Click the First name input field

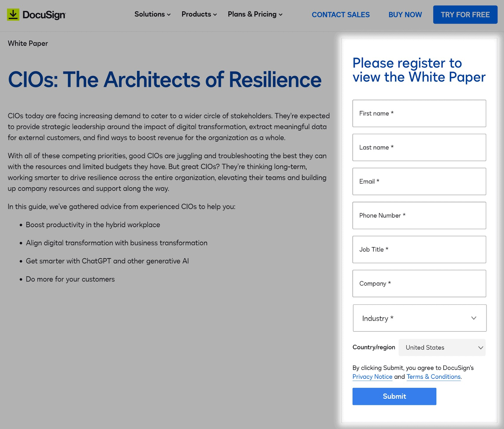419,113
